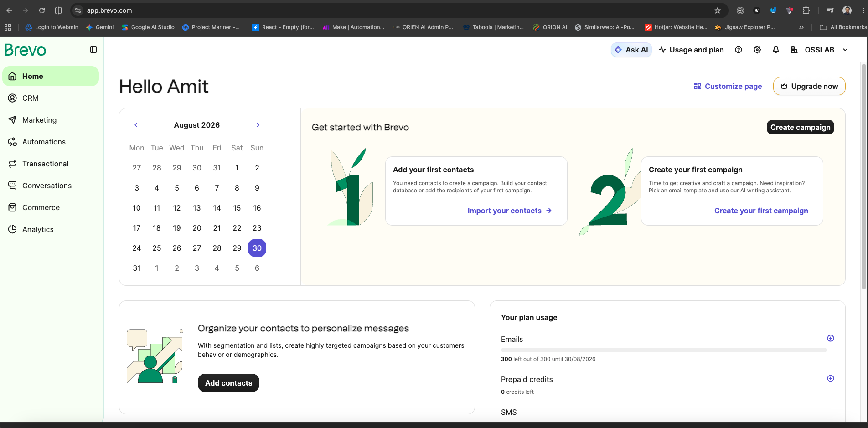Image resolution: width=868 pixels, height=428 pixels.
Task: Click the Brevo logo
Action: coord(26,50)
